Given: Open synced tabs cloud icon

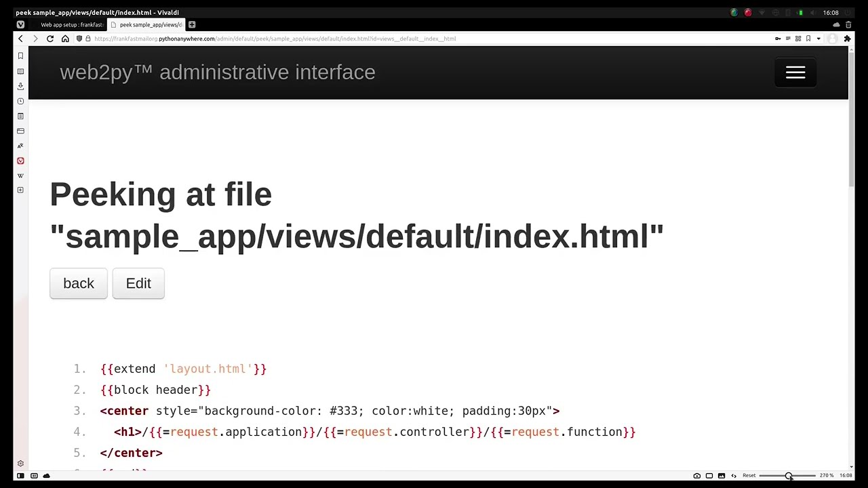Looking at the screenshot, I should point(836,25).
